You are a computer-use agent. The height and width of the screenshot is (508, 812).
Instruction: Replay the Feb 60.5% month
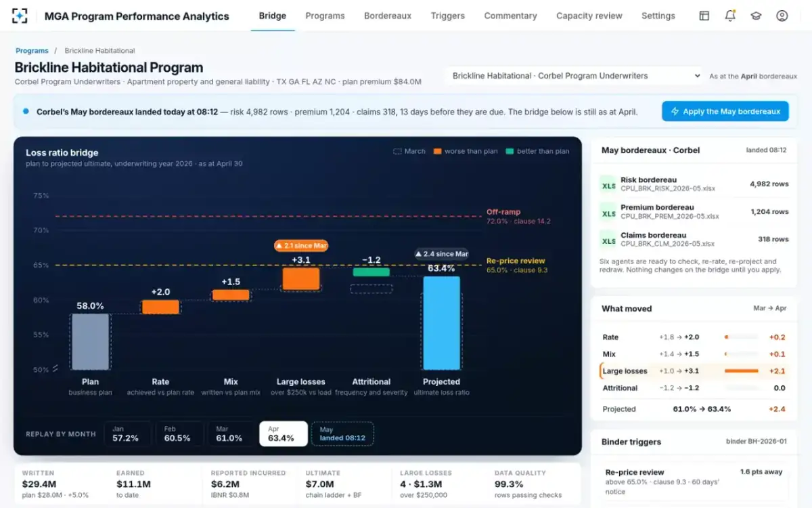179,433
